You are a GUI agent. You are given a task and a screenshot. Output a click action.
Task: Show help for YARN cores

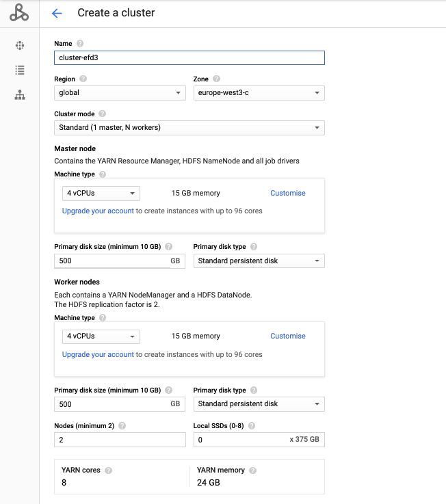click(x=109, y=470)
